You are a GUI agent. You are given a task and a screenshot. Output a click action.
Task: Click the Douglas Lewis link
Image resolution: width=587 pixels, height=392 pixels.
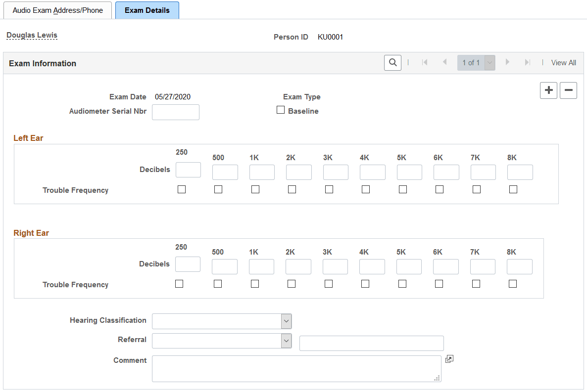click(x=32, y=35)
